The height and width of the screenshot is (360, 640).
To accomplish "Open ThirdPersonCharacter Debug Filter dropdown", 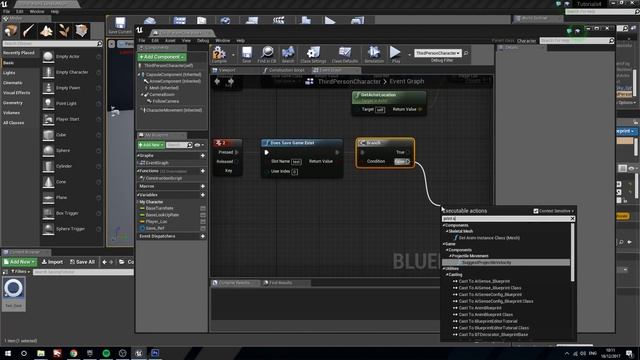I will coord(438,53).
